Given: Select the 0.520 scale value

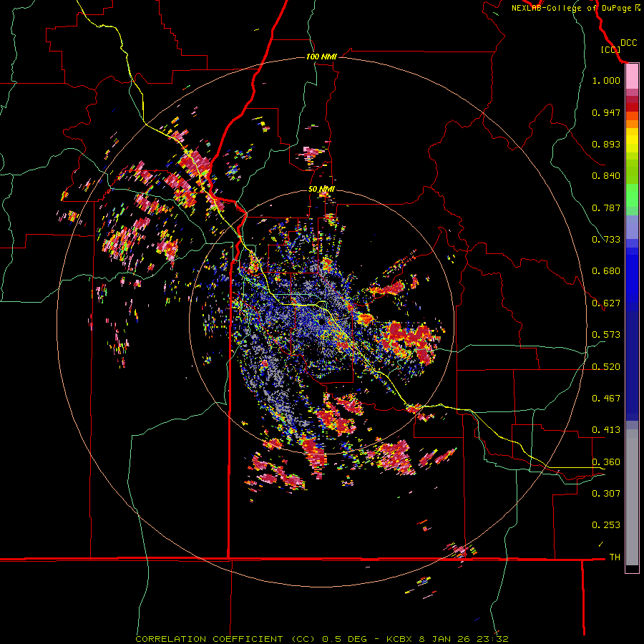Looking at the screenshot, I should tap(606, 367).
